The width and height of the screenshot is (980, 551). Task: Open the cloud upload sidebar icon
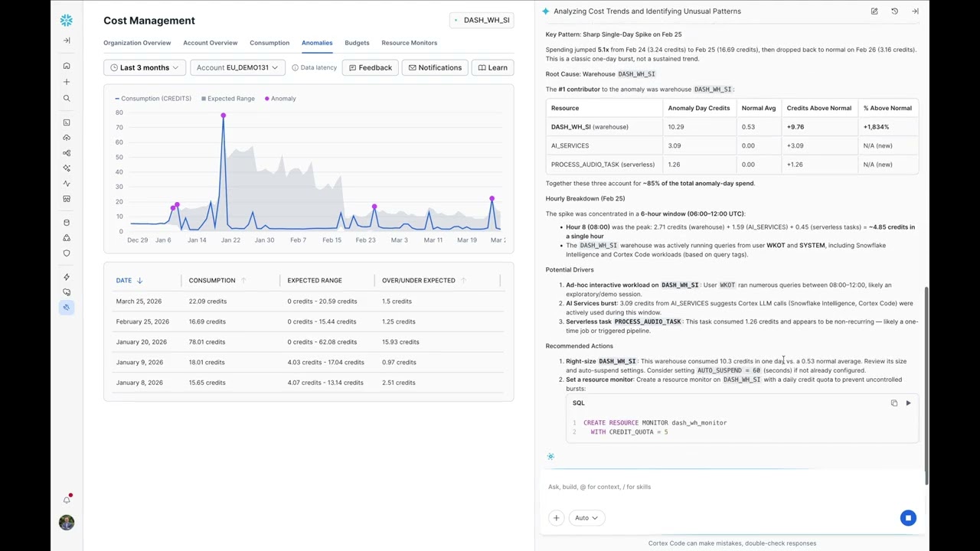pyautogui.click(x=67, y=138)
